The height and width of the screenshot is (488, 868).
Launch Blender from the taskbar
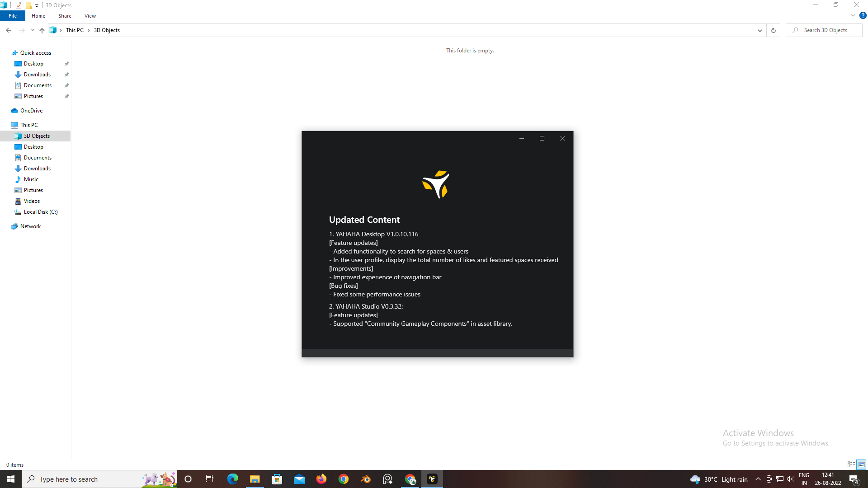[366, 479]
